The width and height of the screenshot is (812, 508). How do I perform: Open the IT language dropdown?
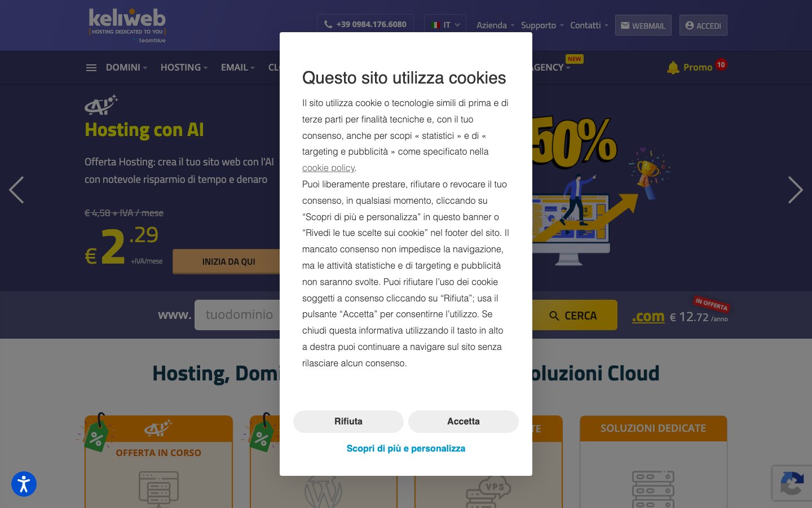(x=445, y=25)
